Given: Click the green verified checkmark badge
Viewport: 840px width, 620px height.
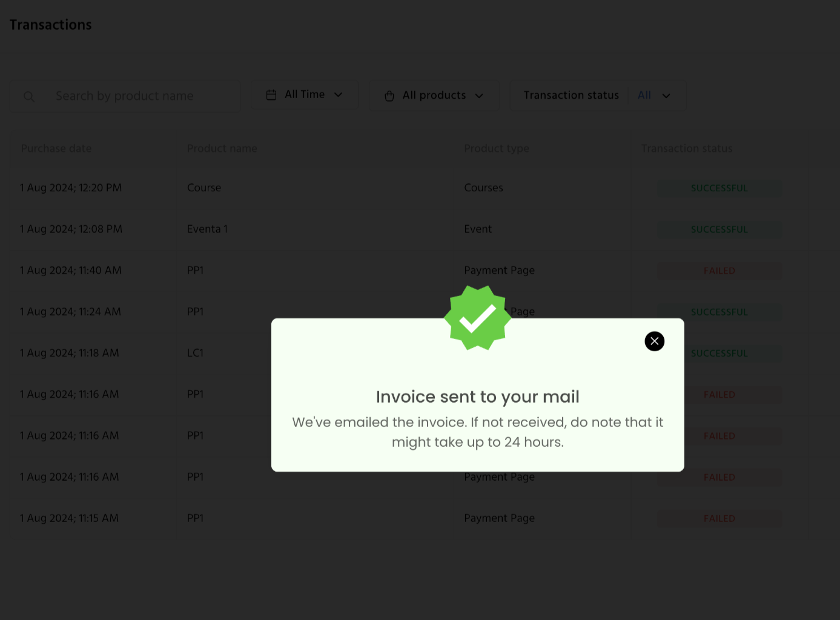Looking at the screenshot, I should click(478, 318).
